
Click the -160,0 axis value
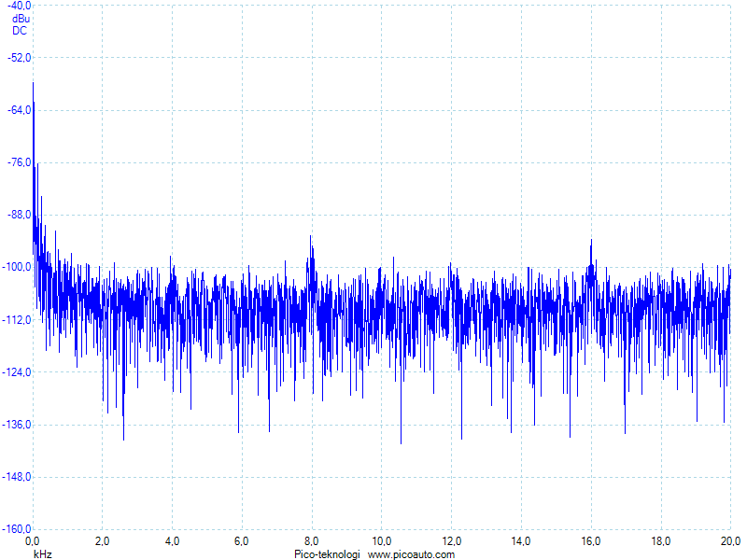point(17,529)
